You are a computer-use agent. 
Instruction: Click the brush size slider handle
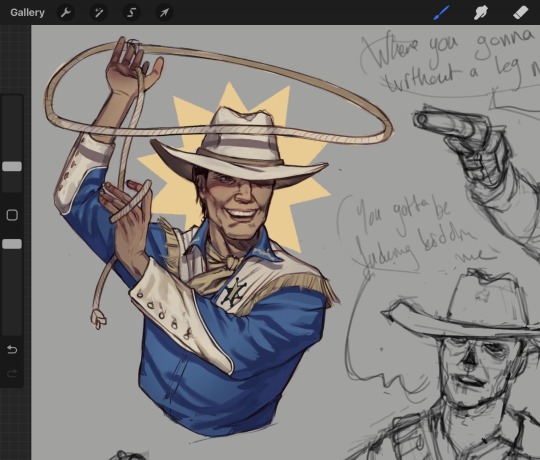12,166
